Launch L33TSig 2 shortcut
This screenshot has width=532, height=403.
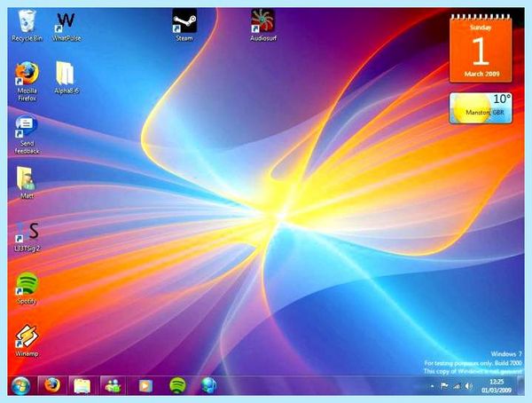coord(27,237)
